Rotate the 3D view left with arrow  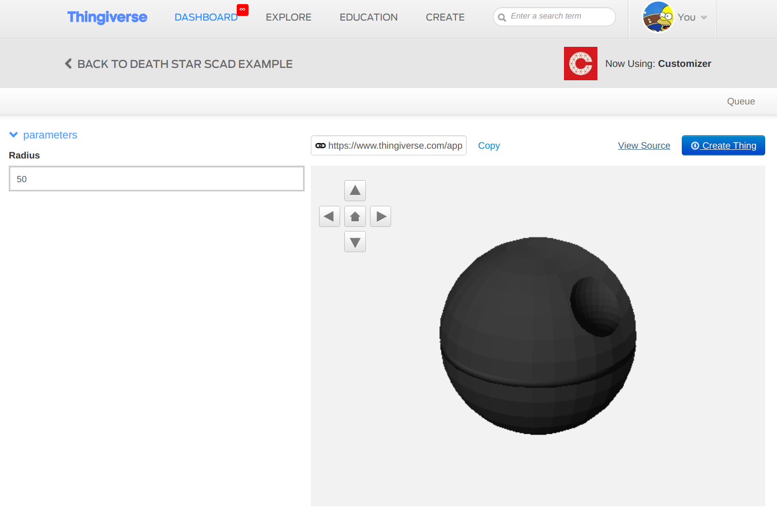[329, 217]
